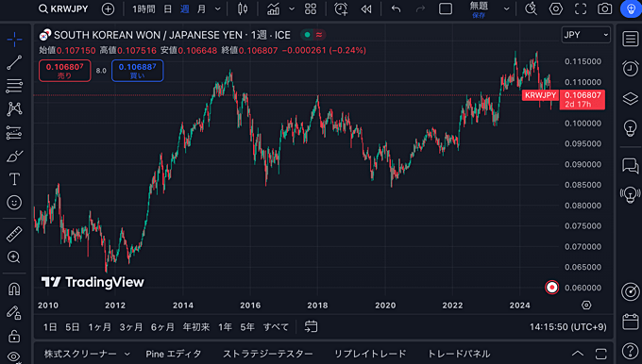Toggle green market status indicator
Image resolution: width=642 pixels, height=364 pixels.
pyautogui.click(x=307, y=35)
